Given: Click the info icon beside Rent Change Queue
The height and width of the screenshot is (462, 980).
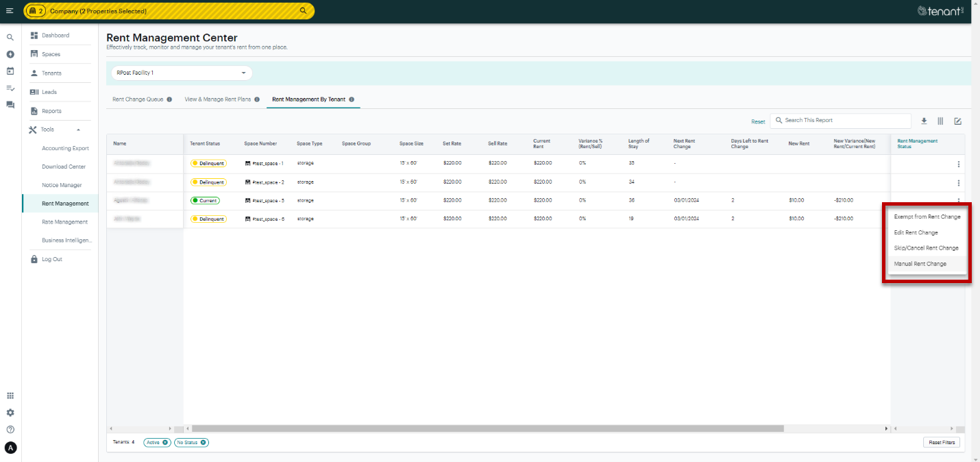Looking at the screenshot, I should [x=169, y=99].
